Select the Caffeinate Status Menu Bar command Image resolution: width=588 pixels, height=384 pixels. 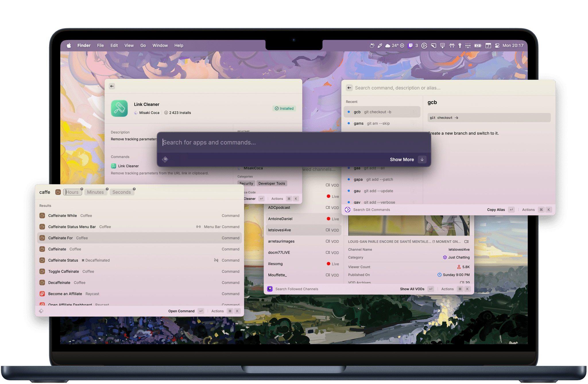tap(140, 227)
